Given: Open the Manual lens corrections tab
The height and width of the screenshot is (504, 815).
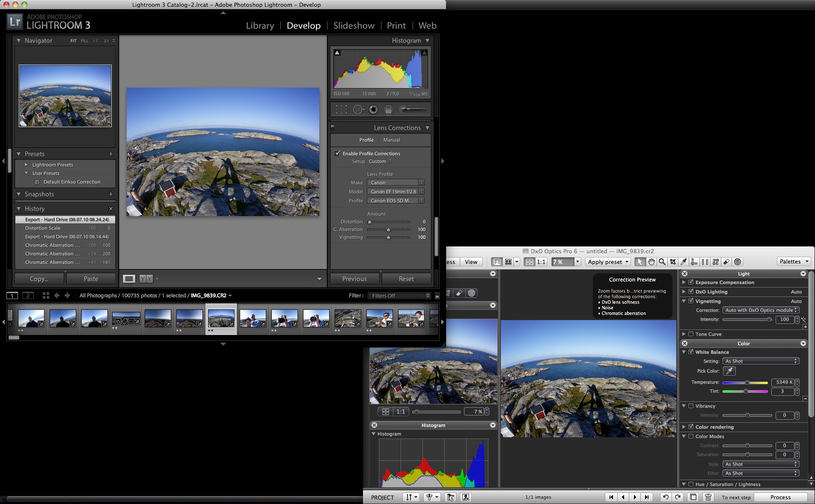Looking at the screenshot, I should pyautogui.click(x=391, y=140).
